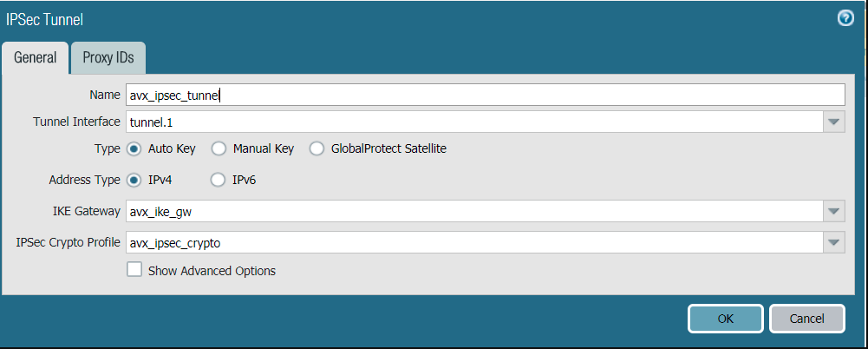Switch the address type to IPv6

pyautogui.click(x=219, y=180)
